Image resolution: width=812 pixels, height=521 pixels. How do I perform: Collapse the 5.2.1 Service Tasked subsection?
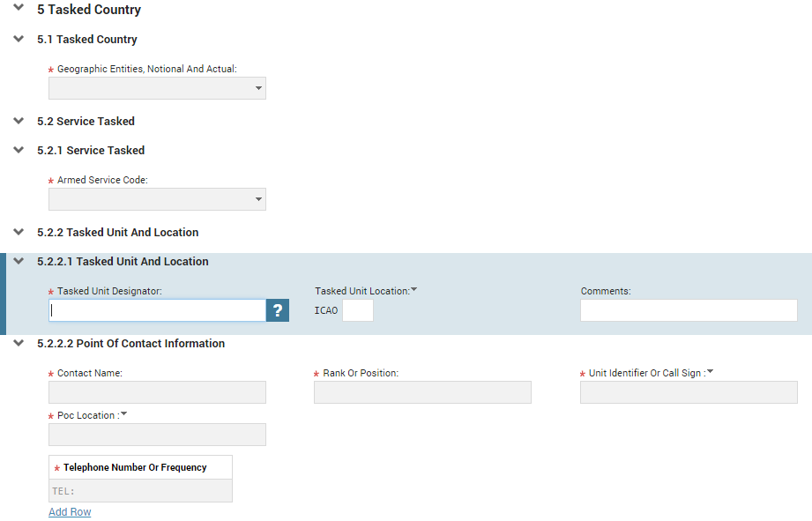coord(19,150)
